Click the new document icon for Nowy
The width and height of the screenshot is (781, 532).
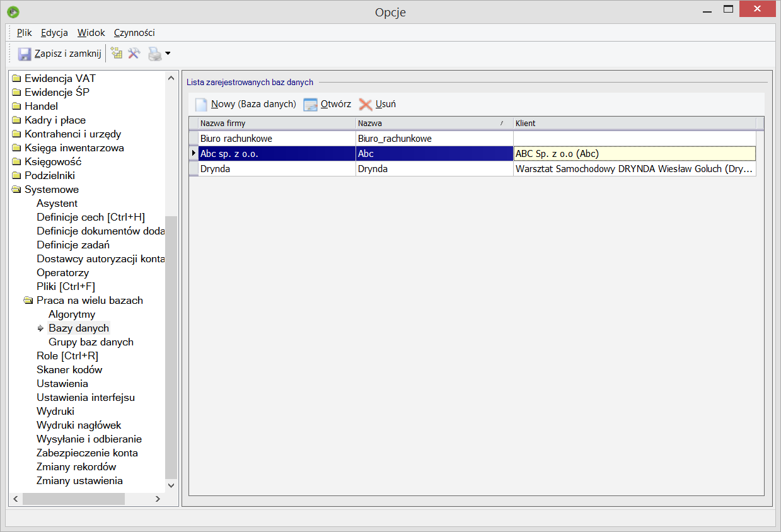[201, 105]
